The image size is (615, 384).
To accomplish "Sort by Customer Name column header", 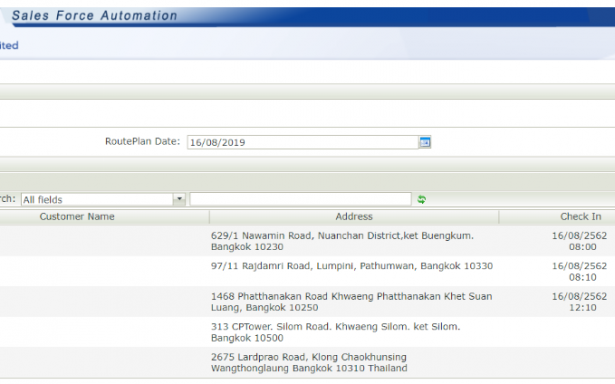I will [77, 217].
